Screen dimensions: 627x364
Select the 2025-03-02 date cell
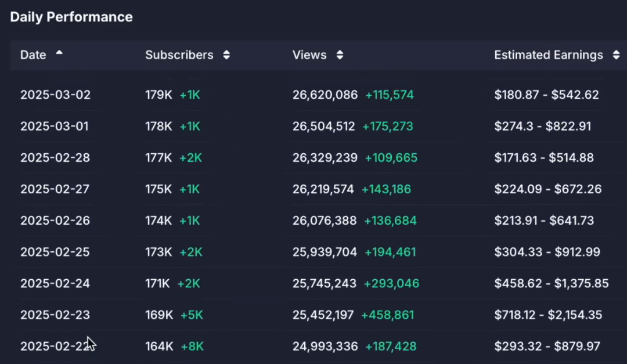[55, 95]
